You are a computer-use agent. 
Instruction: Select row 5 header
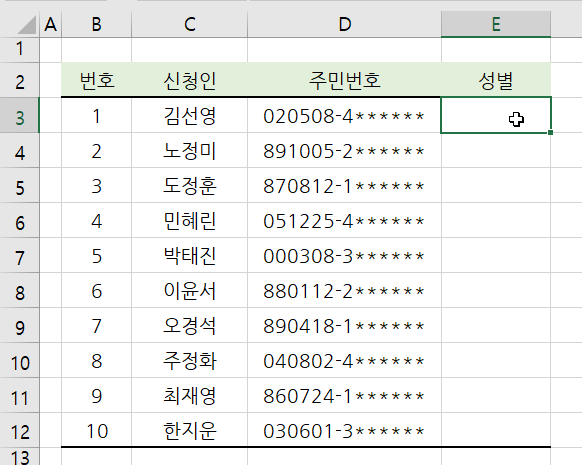pos(19,185)
